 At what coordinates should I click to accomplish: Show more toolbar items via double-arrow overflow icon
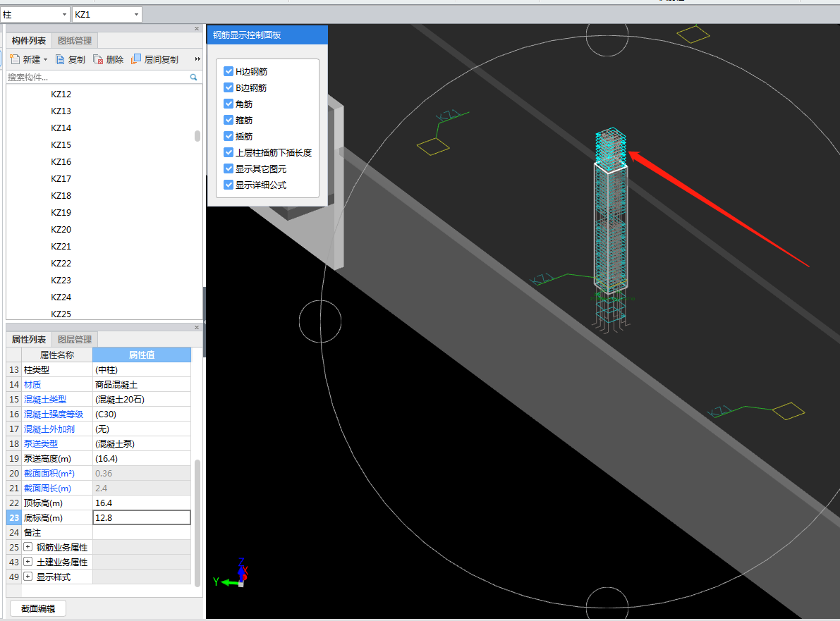(197, 60)
